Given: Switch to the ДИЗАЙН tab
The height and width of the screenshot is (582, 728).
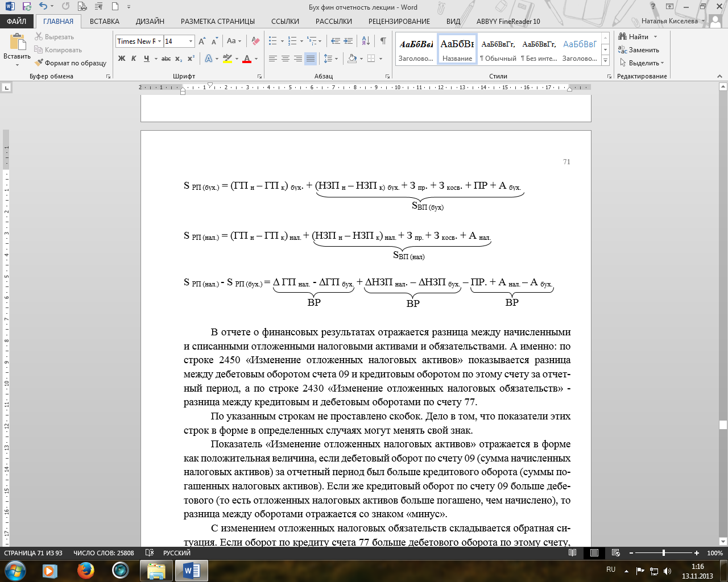Looking at the screenshot, I should coord(150,22).
